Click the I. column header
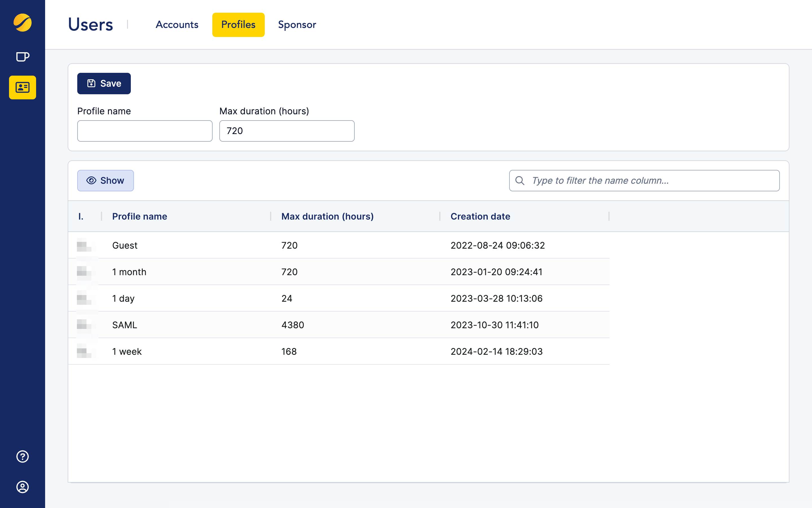Screen dimensions: 812x508 [x=81, y=216]
